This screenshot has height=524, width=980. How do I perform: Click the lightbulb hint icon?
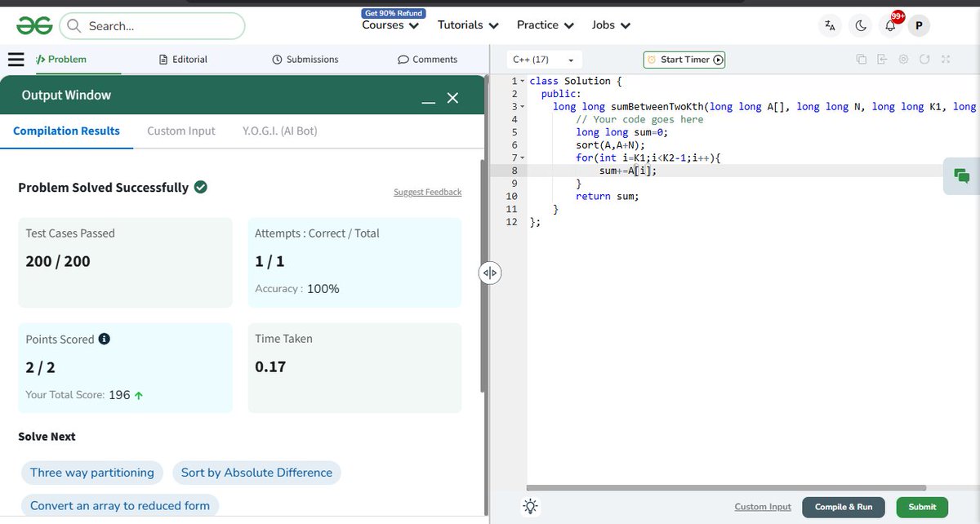(531, 506)
